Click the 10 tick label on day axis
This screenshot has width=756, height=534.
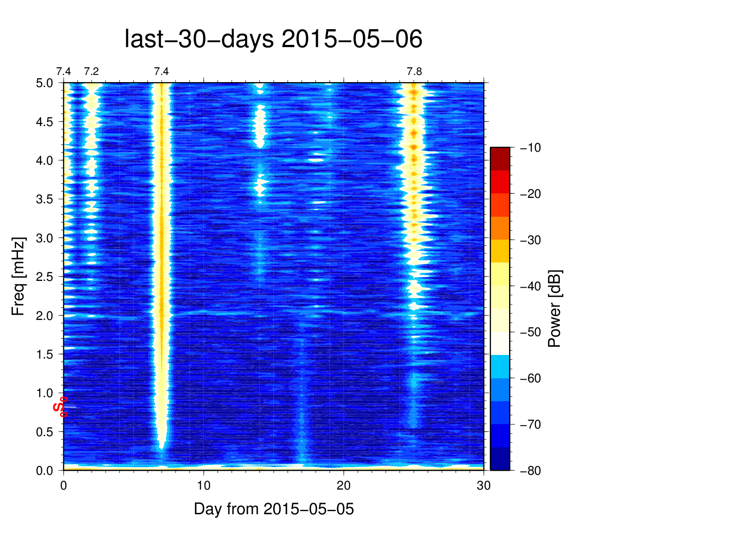(x=203, y=486)
